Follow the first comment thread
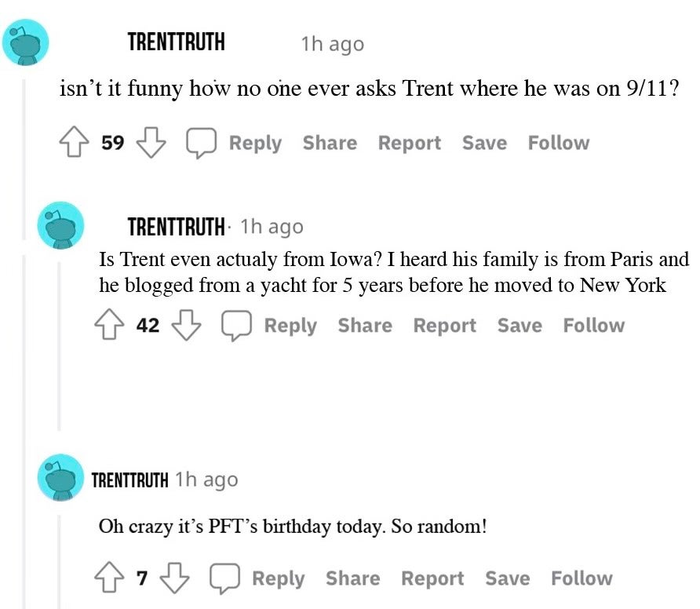Viewport: 700px width, 609px height. click(558, 143)
